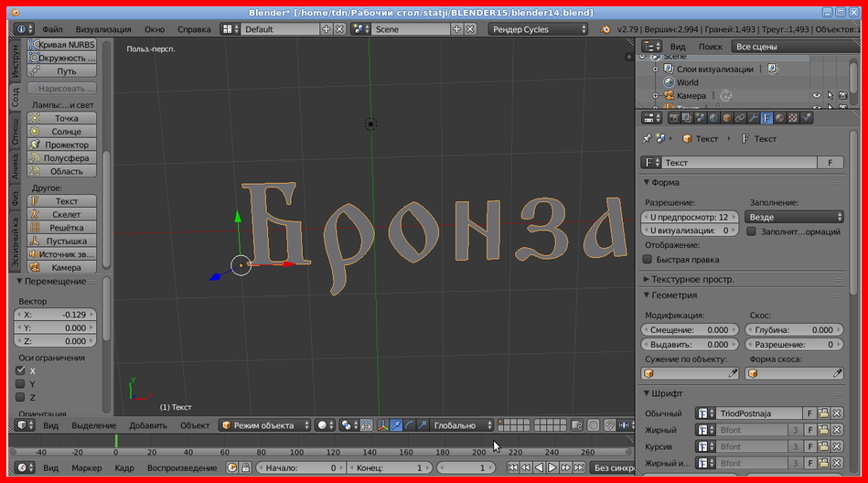Click the Blender logo in info header
This screenshot has height=483, width=868.
[605, 29]
